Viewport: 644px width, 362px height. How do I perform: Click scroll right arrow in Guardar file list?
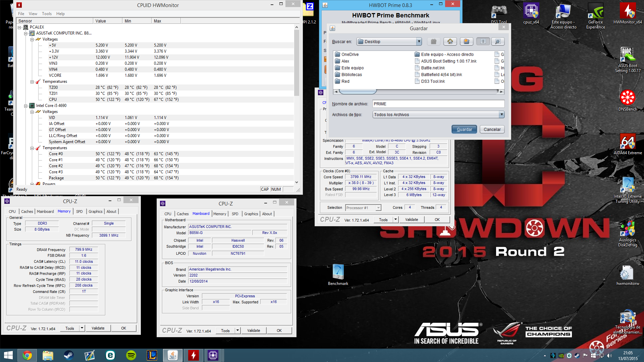click(x=501, y=92)
